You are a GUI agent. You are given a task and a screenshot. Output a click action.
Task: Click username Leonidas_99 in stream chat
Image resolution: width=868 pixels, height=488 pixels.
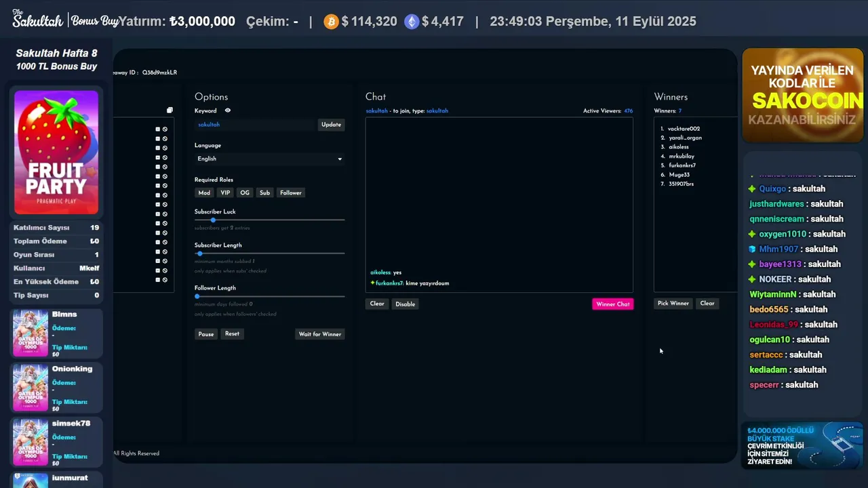click(x=774, y=325)
